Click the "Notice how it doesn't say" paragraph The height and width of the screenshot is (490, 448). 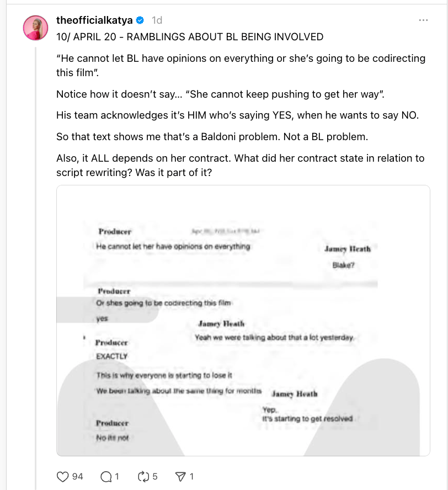point(220,94)
